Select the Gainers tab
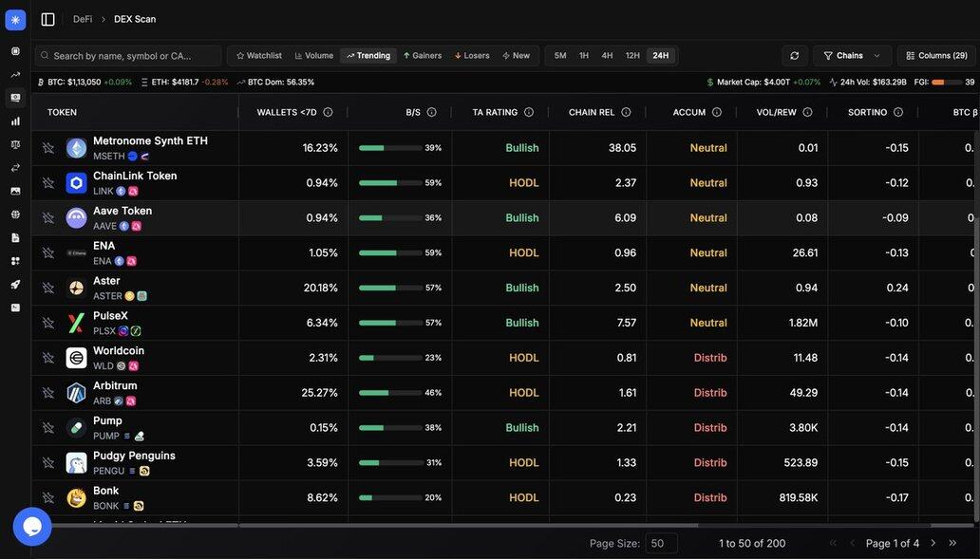The height and width of the screenshot is (559, 980). tap(423, 56)
